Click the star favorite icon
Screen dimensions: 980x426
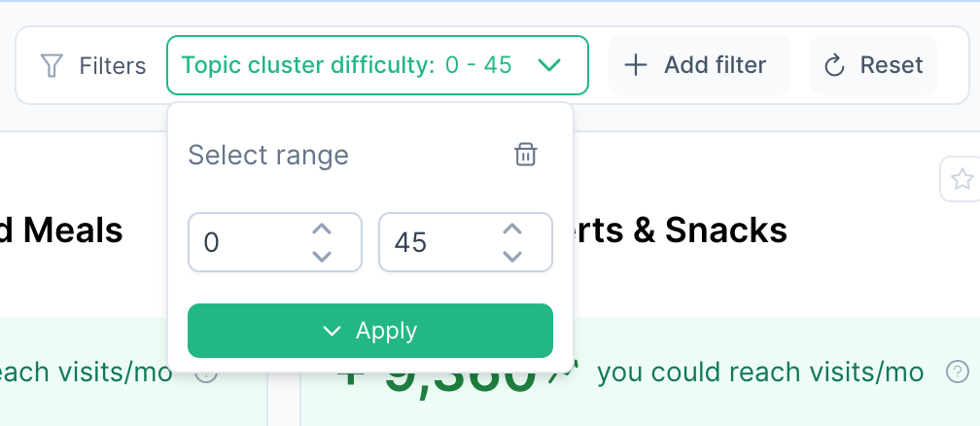coord(962,179)
